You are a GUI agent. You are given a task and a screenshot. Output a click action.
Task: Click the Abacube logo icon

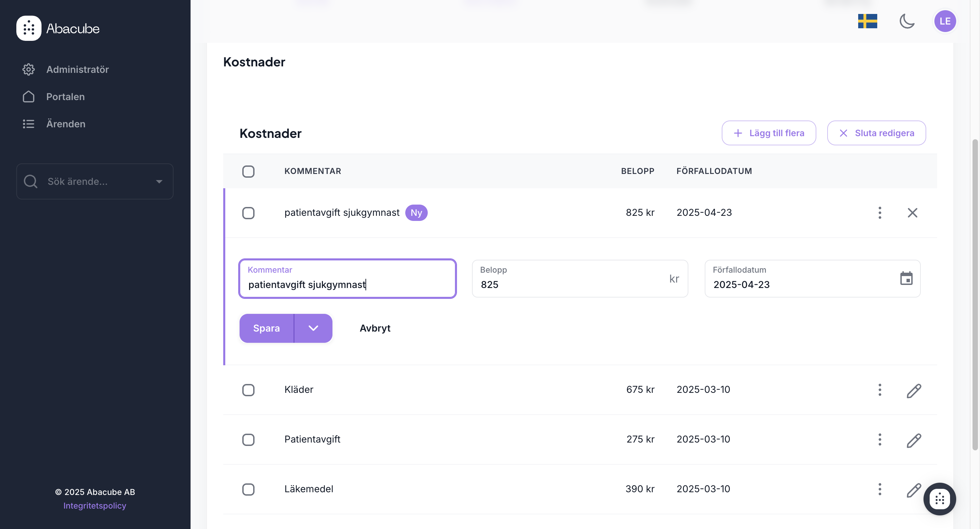point(29,28)
